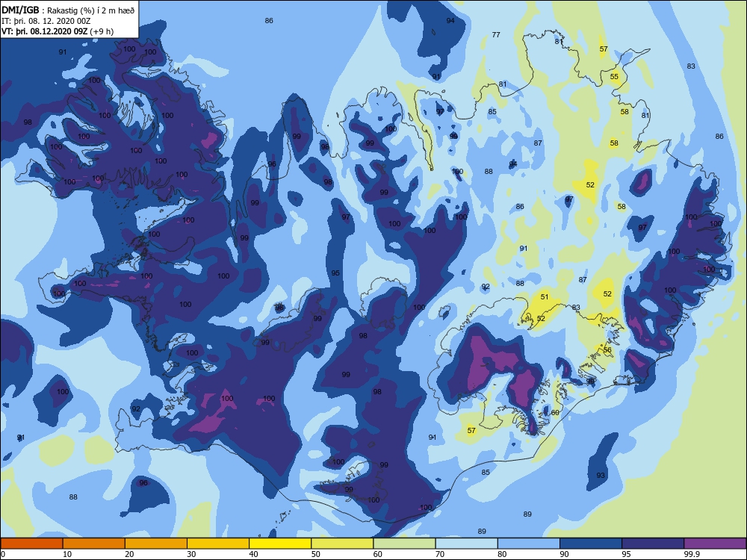Click the legend scale label 60

tap(378, 554)
